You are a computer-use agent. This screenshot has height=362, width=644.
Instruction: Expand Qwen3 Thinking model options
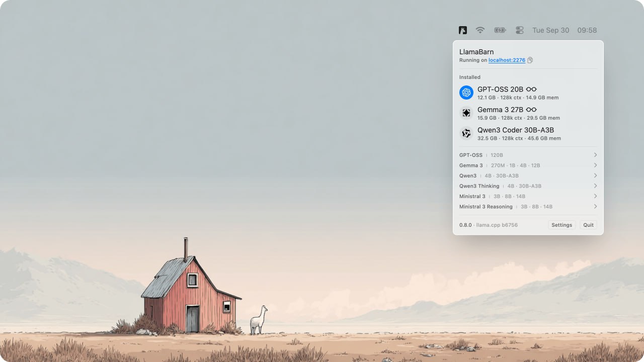(595, 186)
